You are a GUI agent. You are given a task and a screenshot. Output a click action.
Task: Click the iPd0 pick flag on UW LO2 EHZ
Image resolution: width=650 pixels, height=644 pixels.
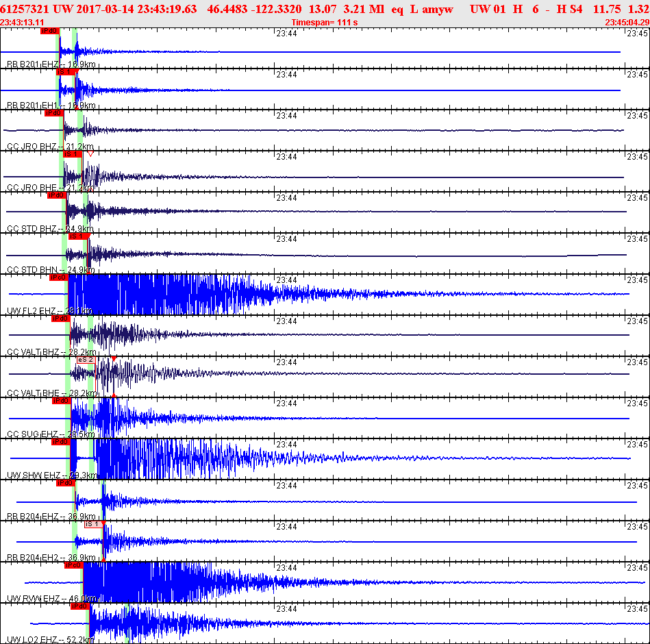coord(80,606)
